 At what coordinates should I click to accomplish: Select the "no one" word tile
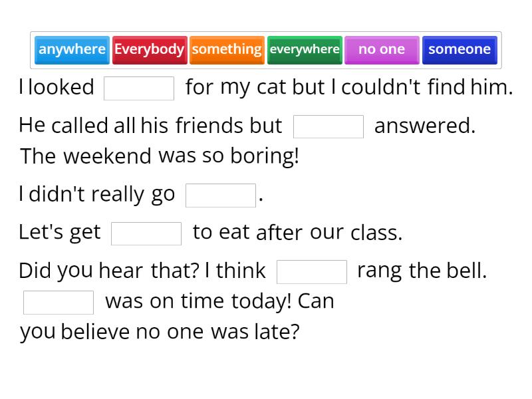coord(382,49)
